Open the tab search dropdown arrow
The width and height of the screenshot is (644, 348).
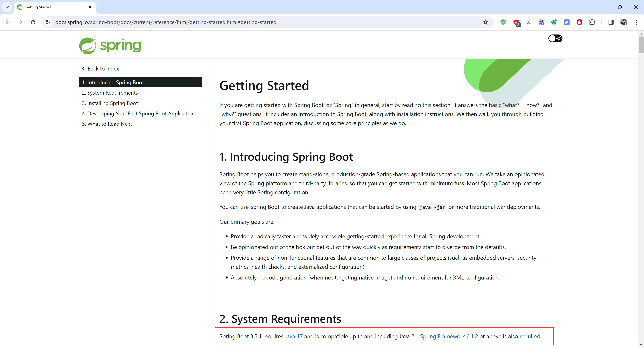(7, 7)
